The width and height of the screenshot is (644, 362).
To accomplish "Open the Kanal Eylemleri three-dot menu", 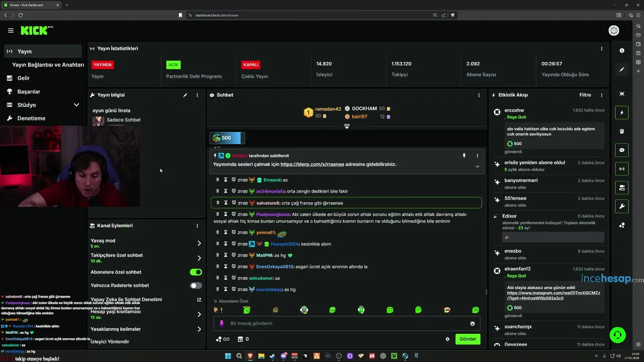I will 197,226.
